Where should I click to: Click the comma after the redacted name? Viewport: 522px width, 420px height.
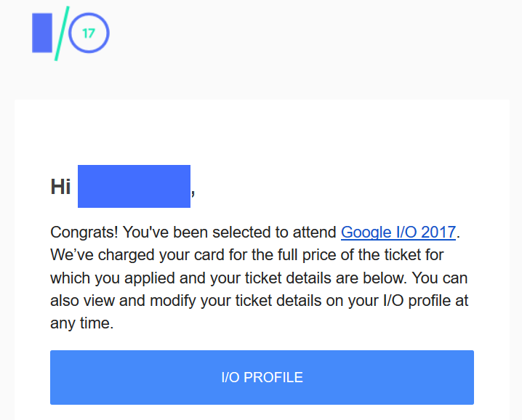193,193
